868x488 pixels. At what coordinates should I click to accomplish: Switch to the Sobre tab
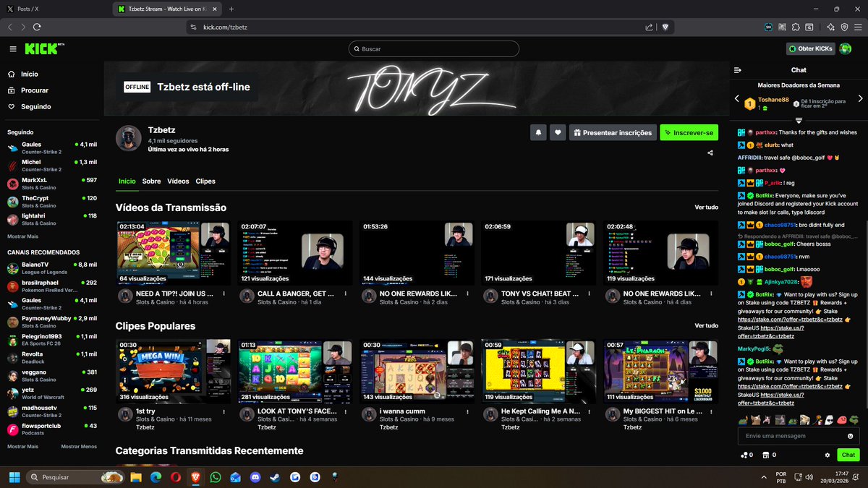151,181
